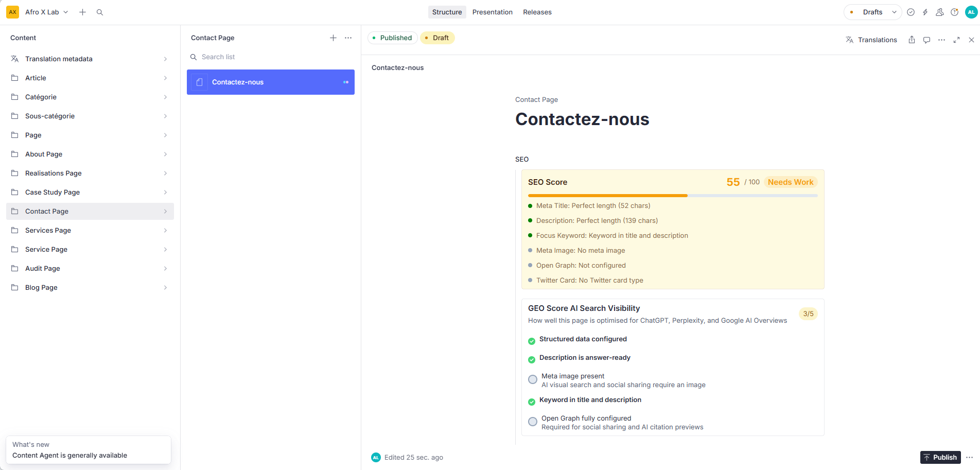The width and height of the screenshot is (980, 470).
Task: Open document actions ellipsis in header
Action: (941, 40)
